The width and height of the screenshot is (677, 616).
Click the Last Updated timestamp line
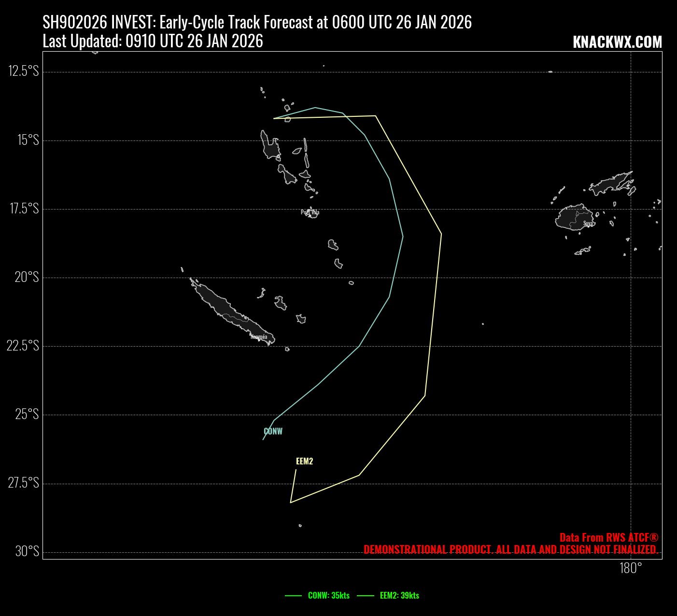coord(153,42)
